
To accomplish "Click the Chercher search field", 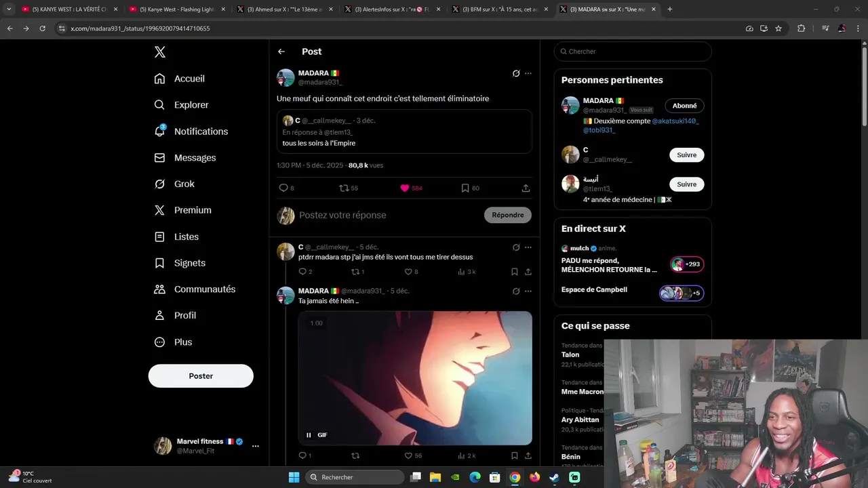I will coord(633,52).
